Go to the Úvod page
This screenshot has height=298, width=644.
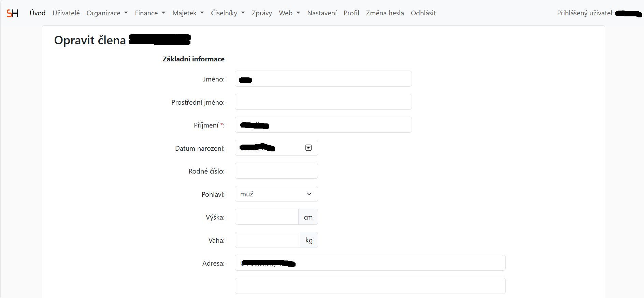38,13
